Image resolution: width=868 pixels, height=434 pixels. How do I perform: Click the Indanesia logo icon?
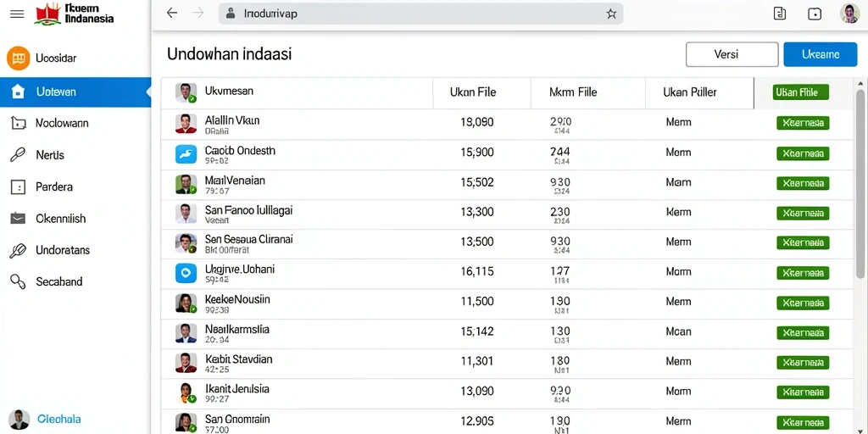[47, 14]
